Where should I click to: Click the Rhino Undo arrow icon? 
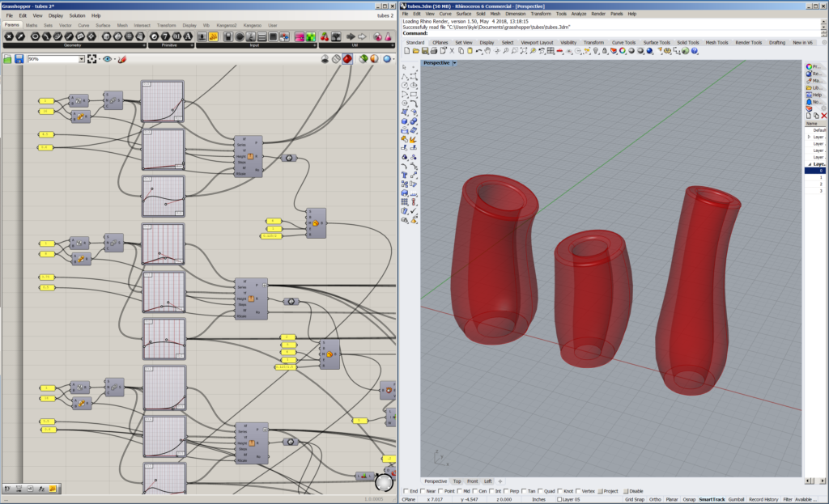click(478, 51)
